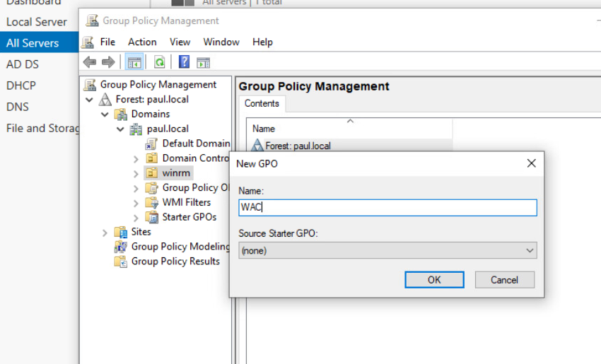
Task: Click the Group Policy Results tree node
Action: click(175, 262)
